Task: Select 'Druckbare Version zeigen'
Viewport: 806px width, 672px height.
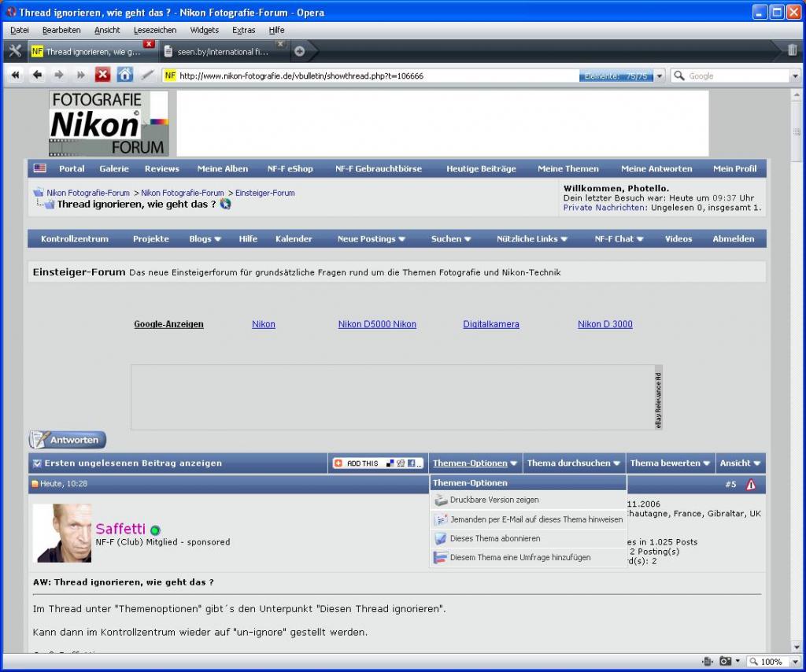Action: (x=528, y=500)
